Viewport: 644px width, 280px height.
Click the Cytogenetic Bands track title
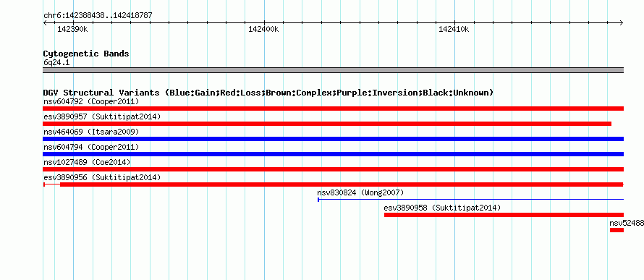pos(86,54)
